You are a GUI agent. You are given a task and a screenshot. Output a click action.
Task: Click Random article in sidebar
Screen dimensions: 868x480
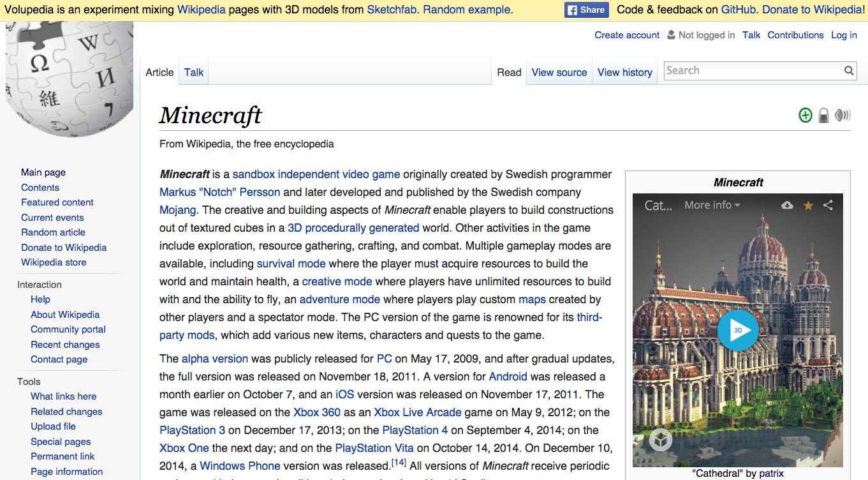coord(53,232)
